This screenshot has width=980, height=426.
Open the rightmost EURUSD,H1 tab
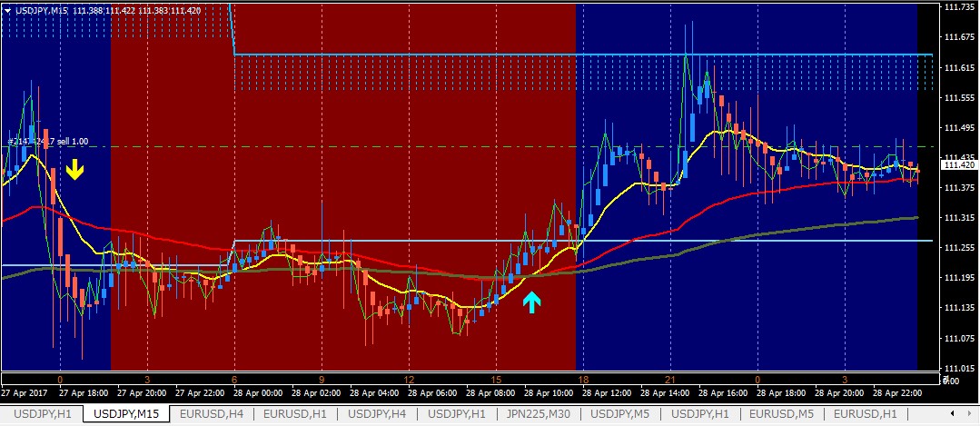866,414
